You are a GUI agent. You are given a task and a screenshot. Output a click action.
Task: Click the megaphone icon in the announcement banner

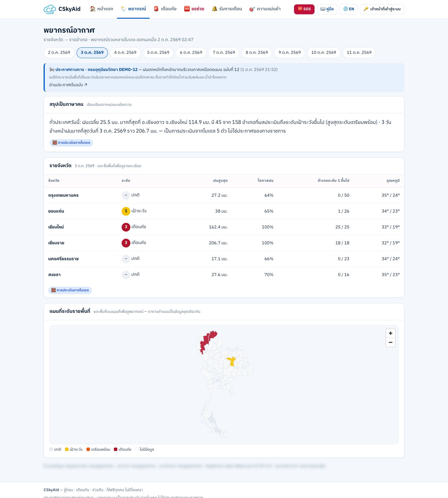click(52, 69)
